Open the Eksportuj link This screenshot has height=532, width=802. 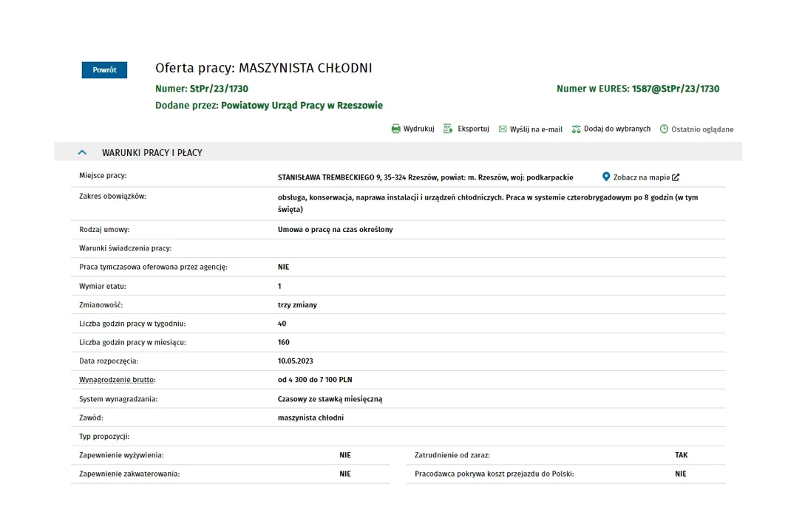473,129
